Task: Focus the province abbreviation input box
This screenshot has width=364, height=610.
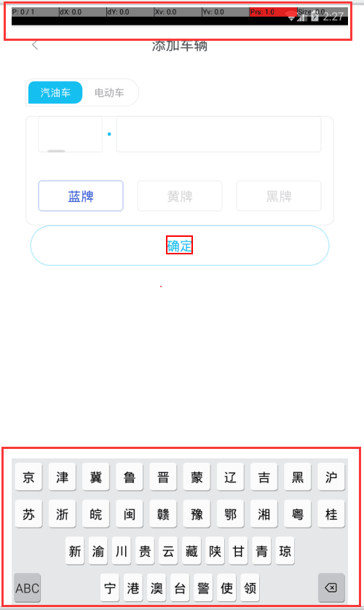Action: pos(71,134)
